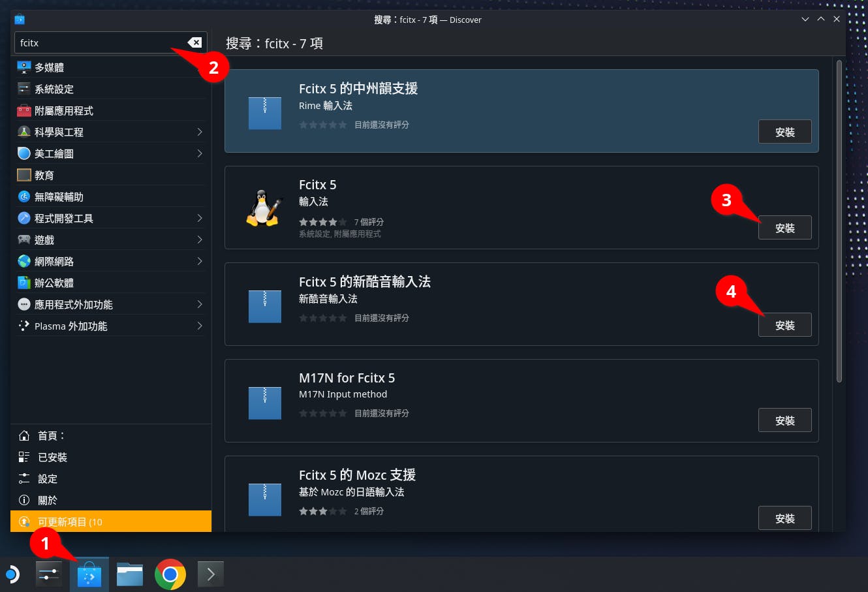Click the installed list icon

pos(24,457)
